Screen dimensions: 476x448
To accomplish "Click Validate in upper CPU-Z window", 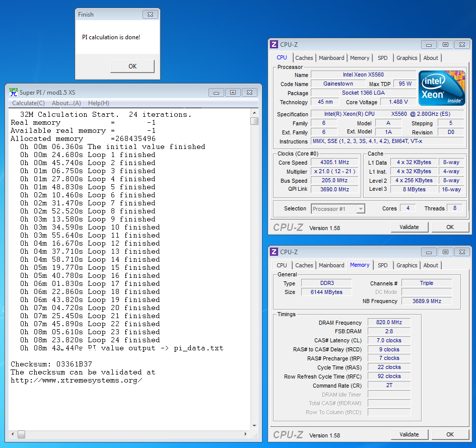I will pos(409,227).
